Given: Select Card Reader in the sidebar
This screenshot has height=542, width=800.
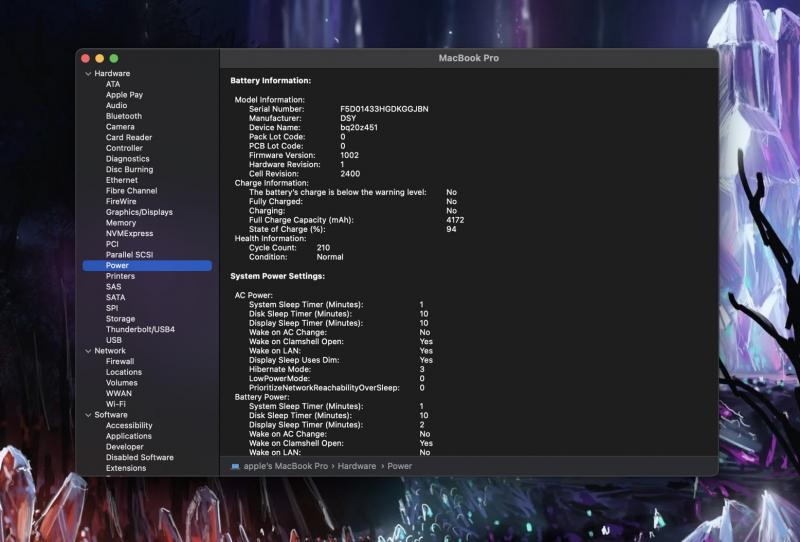Looking at the screenshot, I should [129, 138].
